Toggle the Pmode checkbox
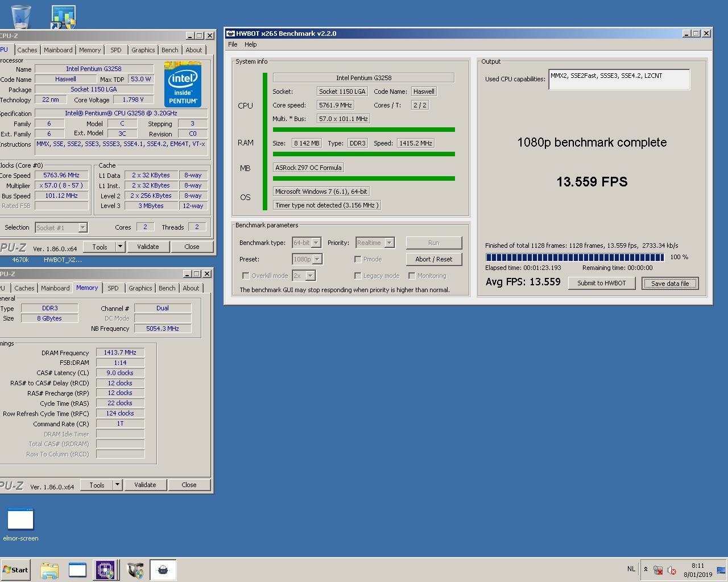The width and height of the screenshot is (728, 582). 358,259
